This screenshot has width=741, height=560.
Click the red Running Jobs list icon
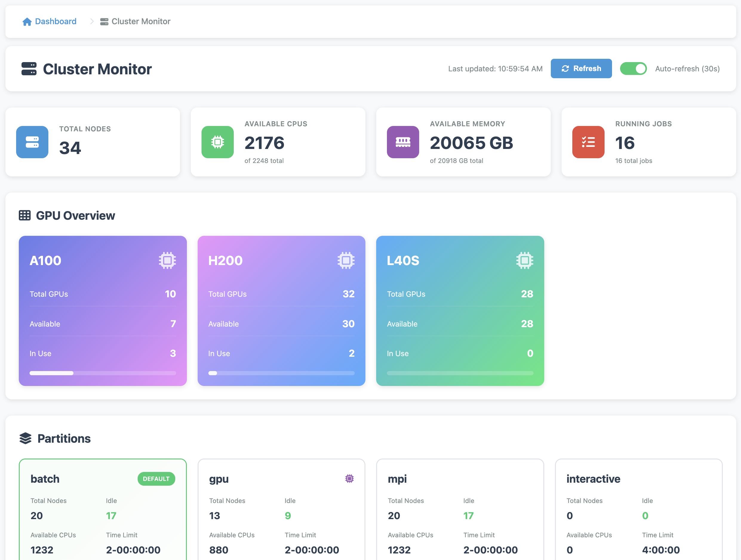(x=588, y=142)
